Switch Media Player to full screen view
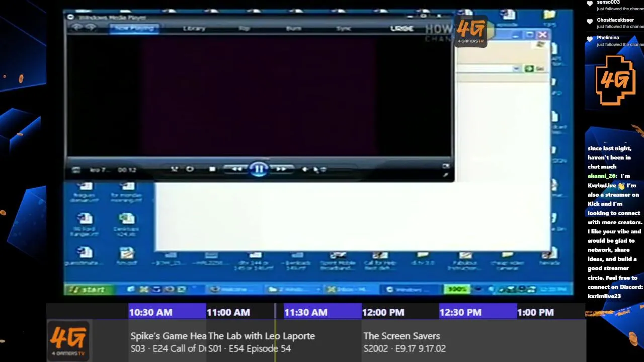 pos(446,166)
